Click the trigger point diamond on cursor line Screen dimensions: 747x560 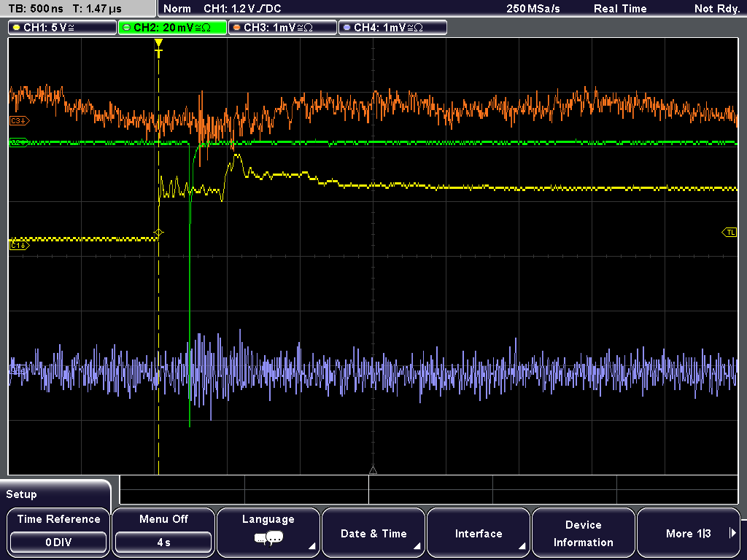[158, 233]
